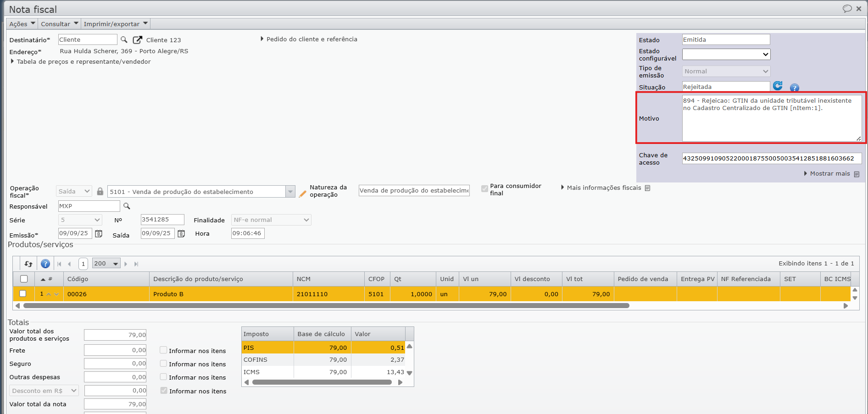Viewport: 868px width, 414px height.
Task: Open the Saída date calendar picker
Action: click(x=181, y=234)
